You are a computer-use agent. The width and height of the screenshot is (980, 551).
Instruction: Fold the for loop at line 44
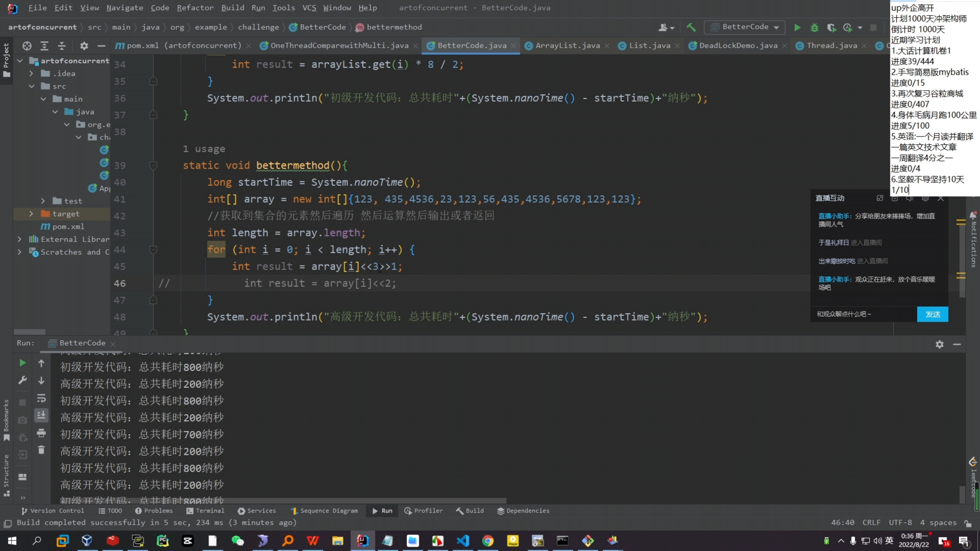pyautogui.click(x=153, y=250)
